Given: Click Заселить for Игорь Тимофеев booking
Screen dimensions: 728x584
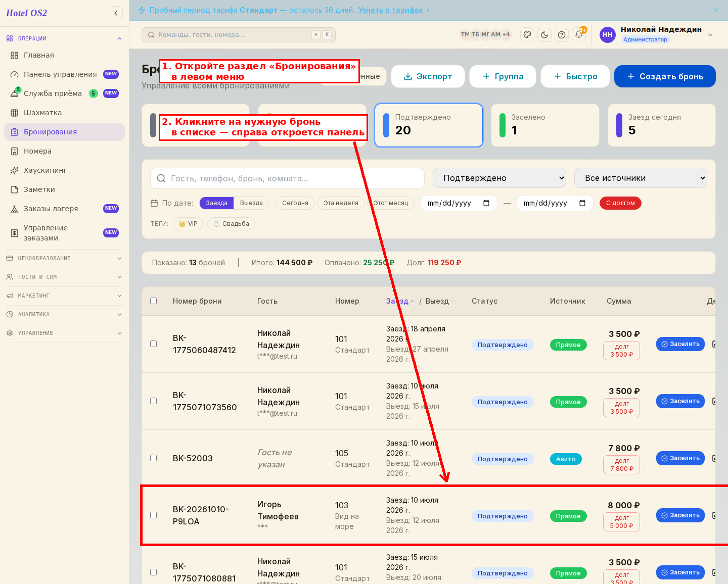Looking at the screenshot, I should point(680,515).
